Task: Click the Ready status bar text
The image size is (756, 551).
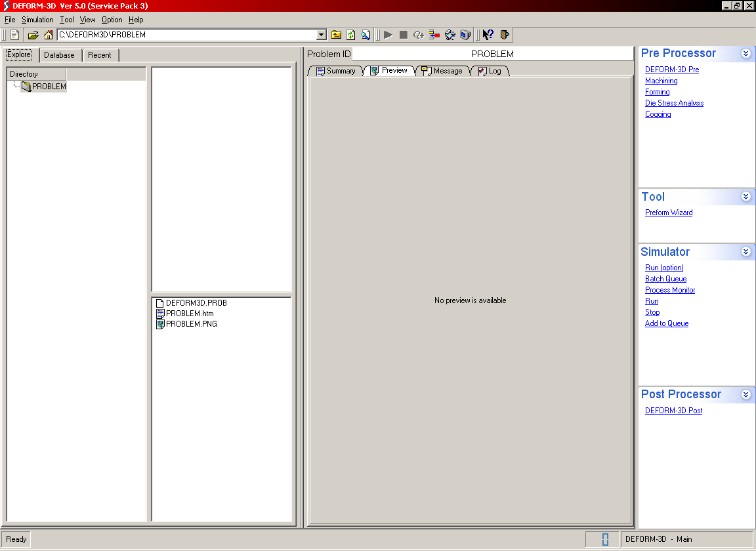Action: tap(16, 539)
